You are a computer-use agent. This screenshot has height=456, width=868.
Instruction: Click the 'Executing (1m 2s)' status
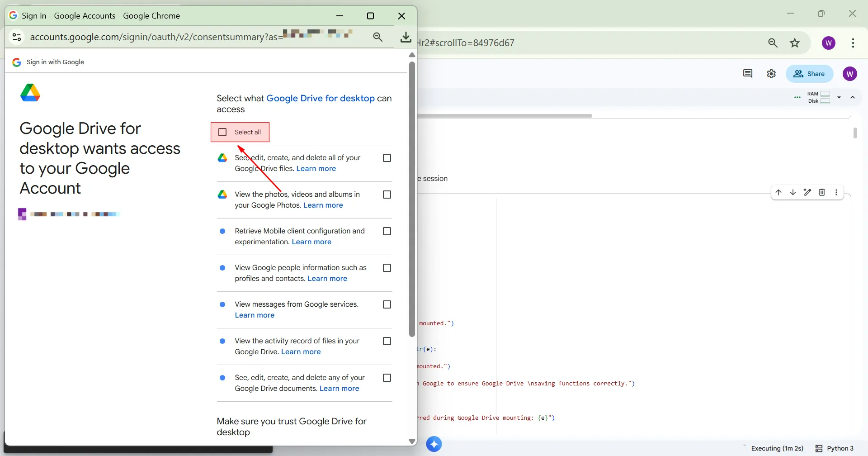tap(777, 448)
